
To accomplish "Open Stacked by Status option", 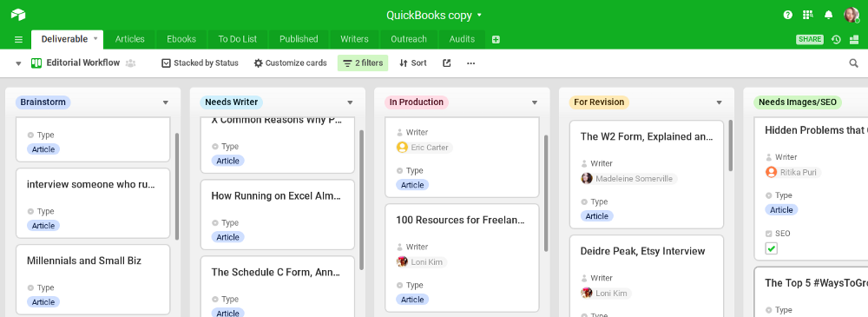I will [x=200, y=63].
